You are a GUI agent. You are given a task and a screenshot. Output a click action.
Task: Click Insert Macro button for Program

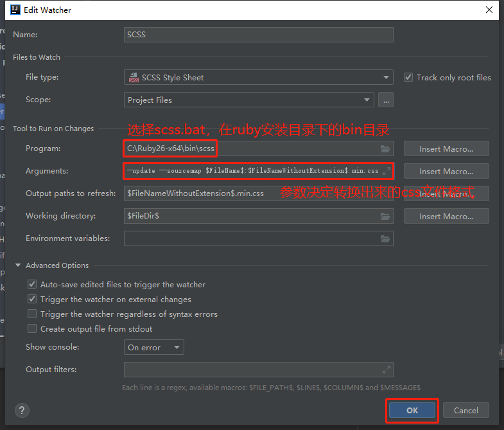click(446, 148)
